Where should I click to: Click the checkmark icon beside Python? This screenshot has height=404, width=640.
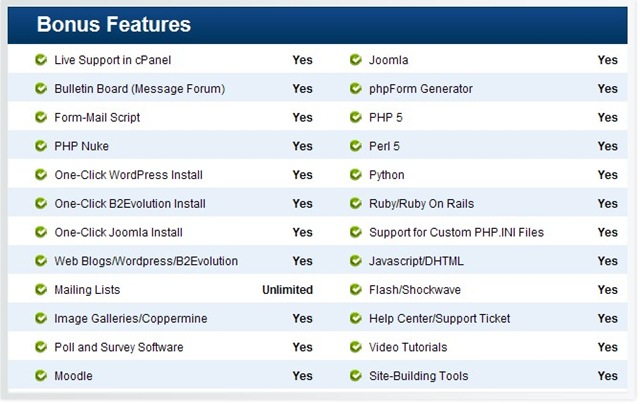click(356, 175)
